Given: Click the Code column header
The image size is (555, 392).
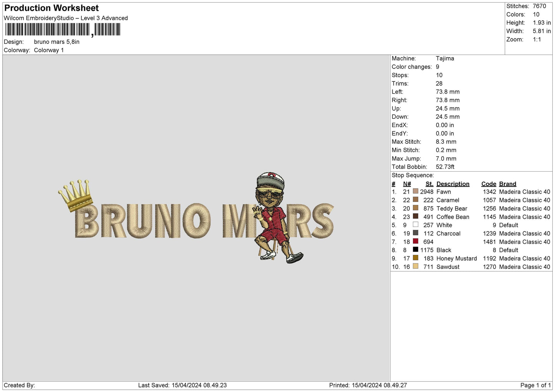Looking at the screenshot, I should pos(489,184).
